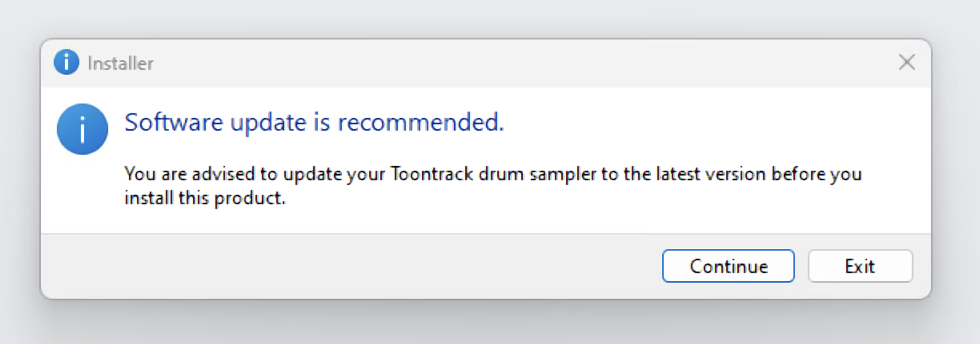Click the 'Software update is recommended' heading

click(314, 123)
